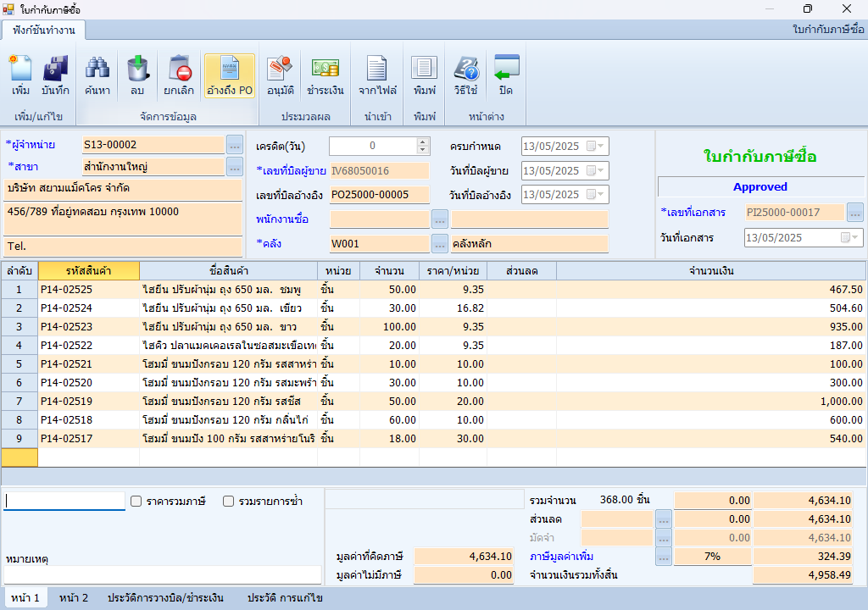Click the บันทึก (Save) floppy disk icon
The image size is (868, 610).
tap(55, 75)
